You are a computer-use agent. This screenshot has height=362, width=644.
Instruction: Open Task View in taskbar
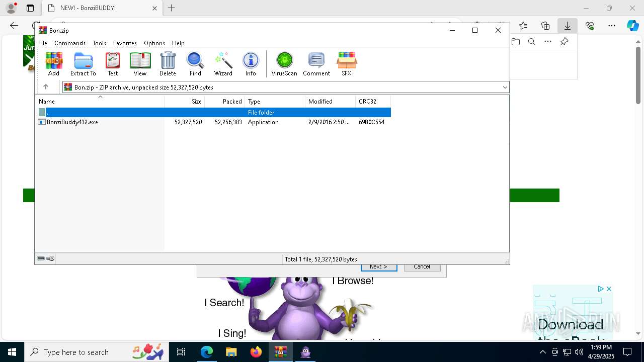click(x=181, y=352)
